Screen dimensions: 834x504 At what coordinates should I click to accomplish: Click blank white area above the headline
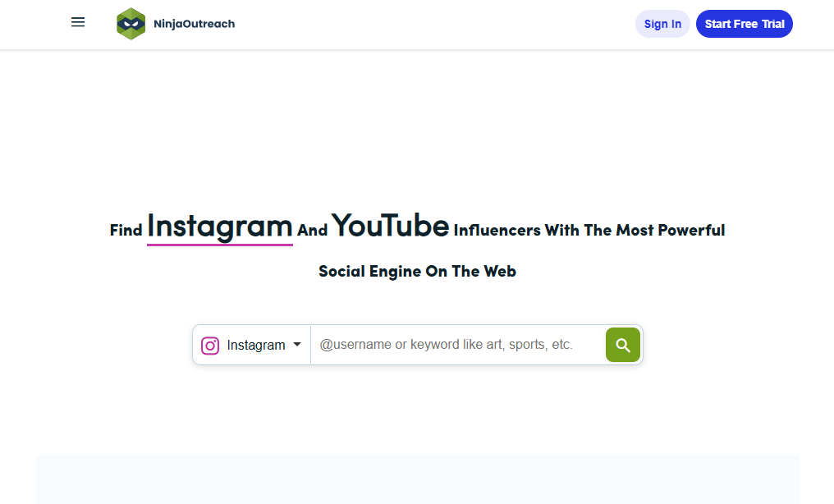[x=417, y=131]
